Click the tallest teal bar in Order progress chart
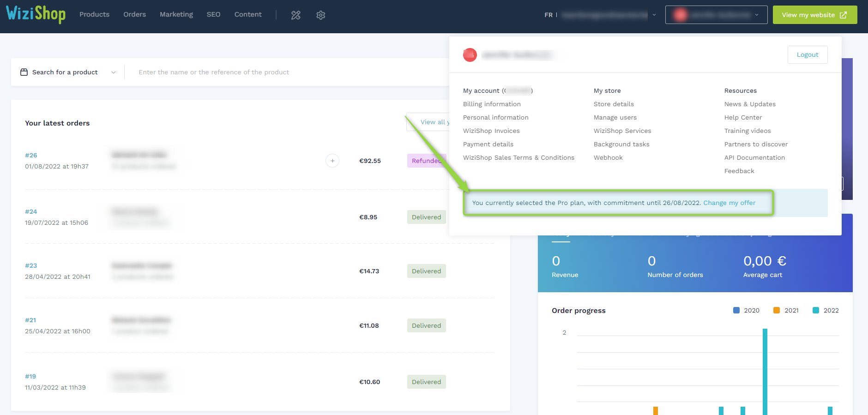The image size is (868, 415). tap(765, 372)
